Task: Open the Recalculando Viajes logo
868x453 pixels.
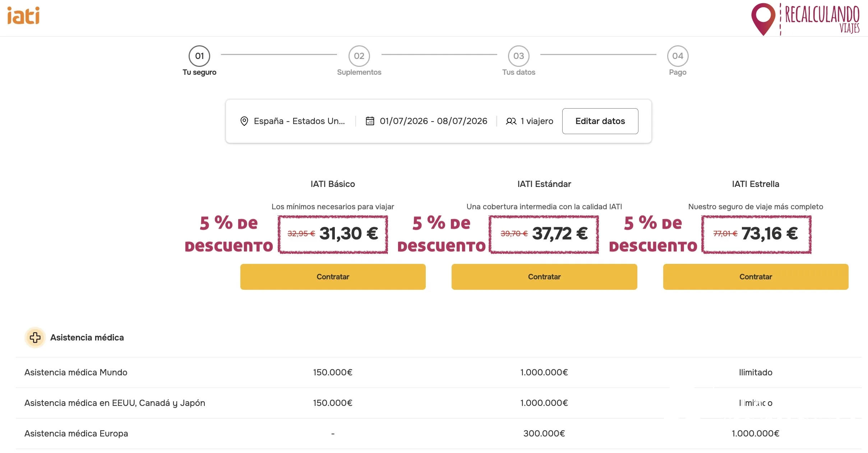Action: coord(805,19)
